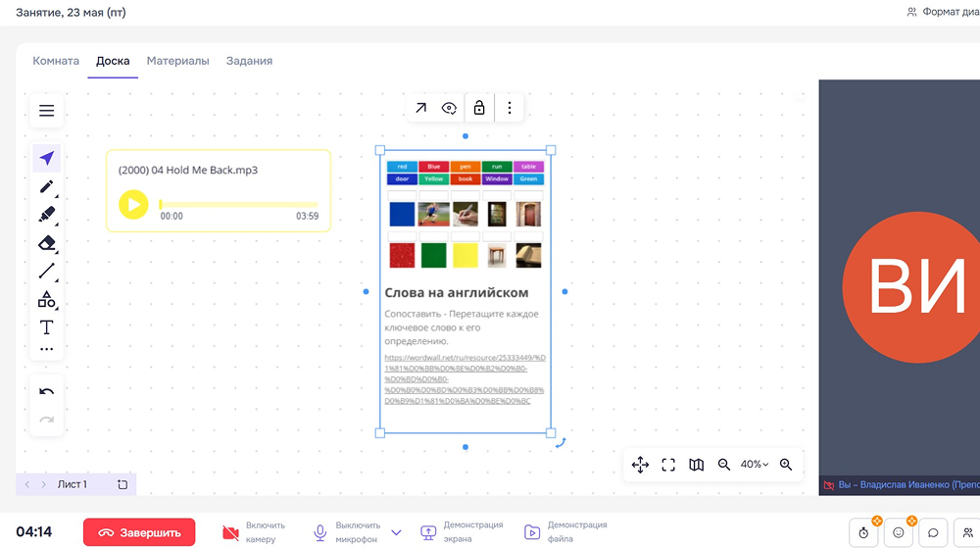The image size is (980, 549).
Task: Open the wordwall.net resource link
Action: [x=465, y=379]
